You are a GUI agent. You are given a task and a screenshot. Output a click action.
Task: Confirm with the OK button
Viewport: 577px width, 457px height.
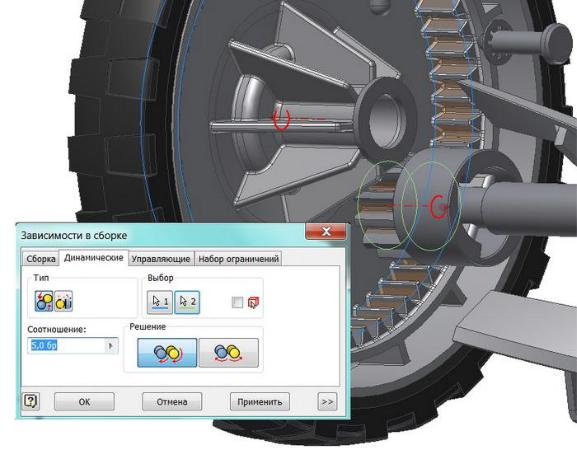(84, 401)
